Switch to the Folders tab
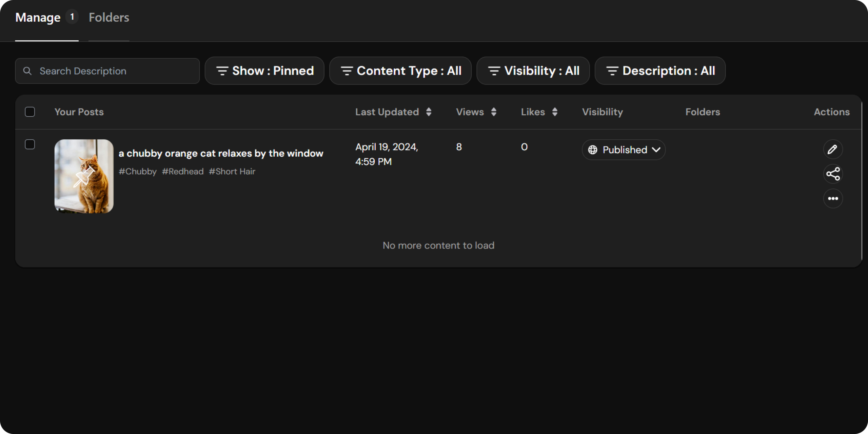868x434 pixels. (108, 17)
